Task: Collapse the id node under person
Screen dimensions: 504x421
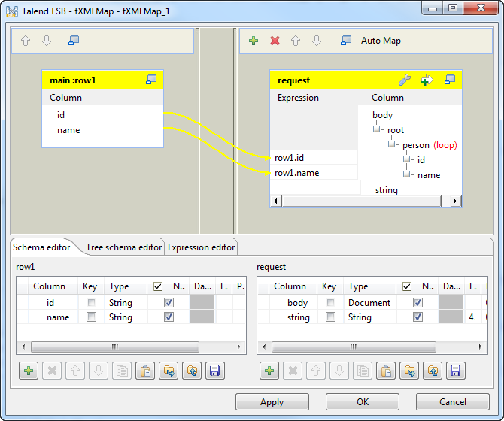Action: click(x=407, y=159)
